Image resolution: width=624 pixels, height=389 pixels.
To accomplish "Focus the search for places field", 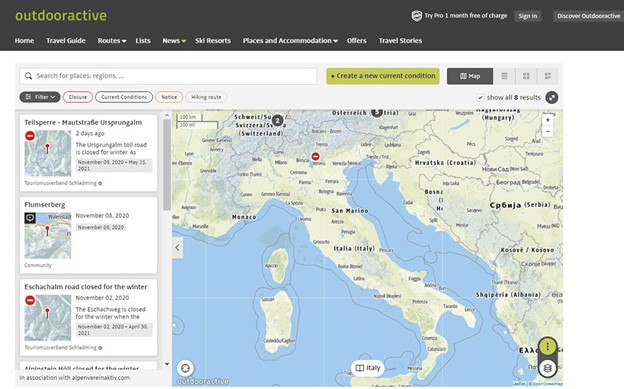I will coord(168,76).
